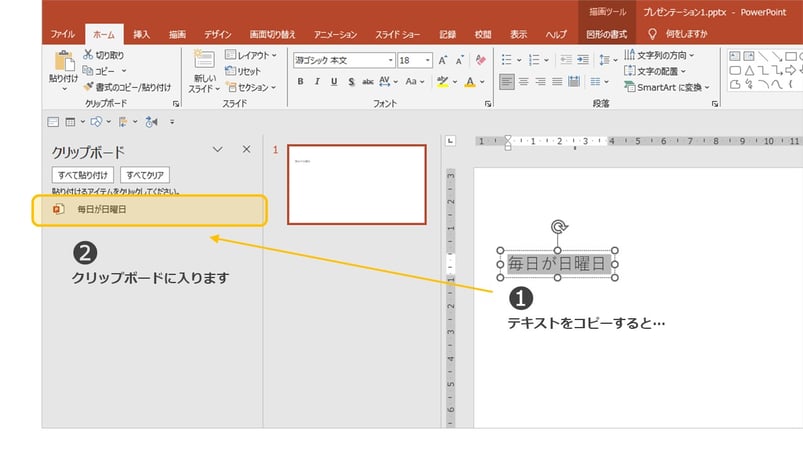803x451 pixels.
Task: Switch to the アニメーション tab
Action: pos(335,34)
